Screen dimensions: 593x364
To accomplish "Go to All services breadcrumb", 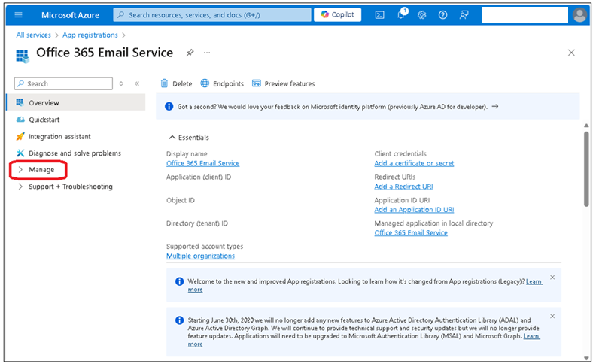I will pyautogui.click(x=33, y=35).
